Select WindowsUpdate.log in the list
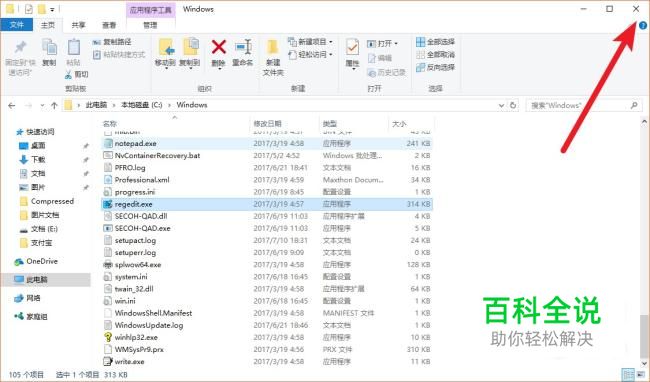 (267, 325)
